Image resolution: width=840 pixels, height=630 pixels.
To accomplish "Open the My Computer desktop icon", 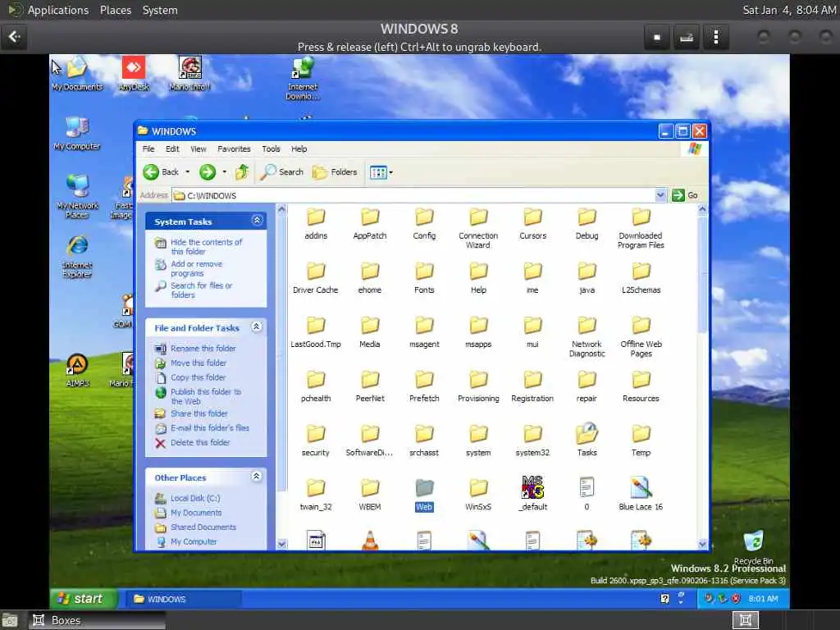I will point(77,134).
